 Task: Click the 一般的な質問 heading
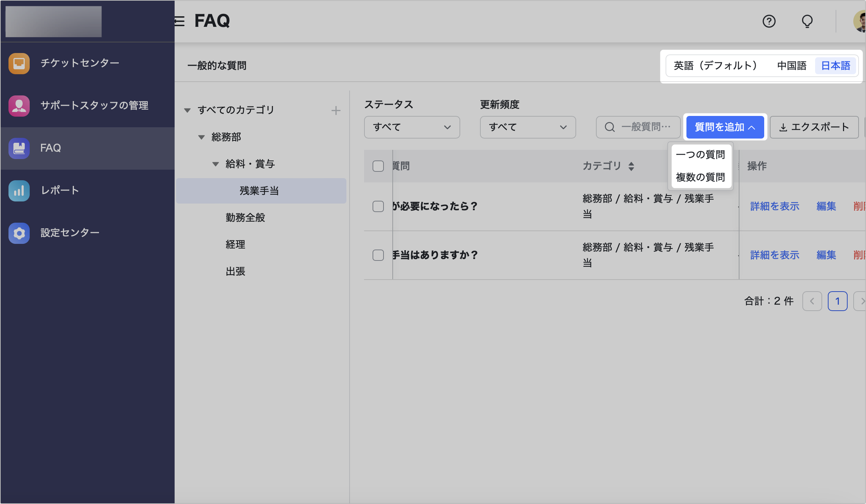217,66
